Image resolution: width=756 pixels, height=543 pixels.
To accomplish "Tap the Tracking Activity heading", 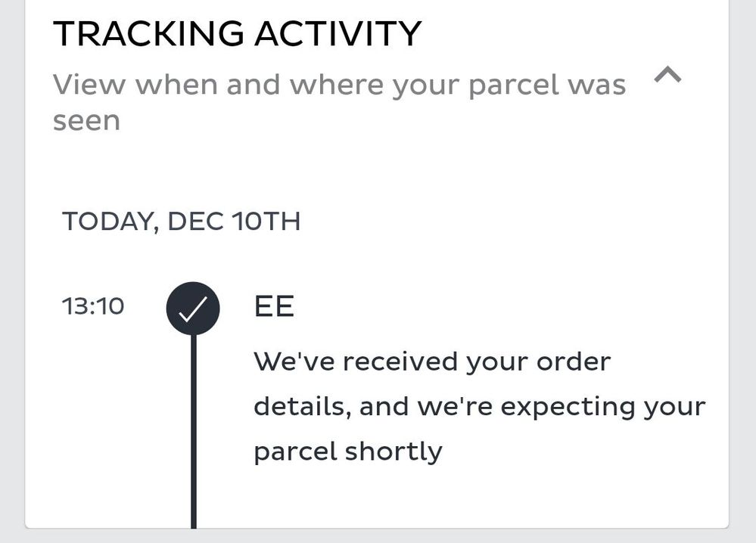I will click(237, 34).
